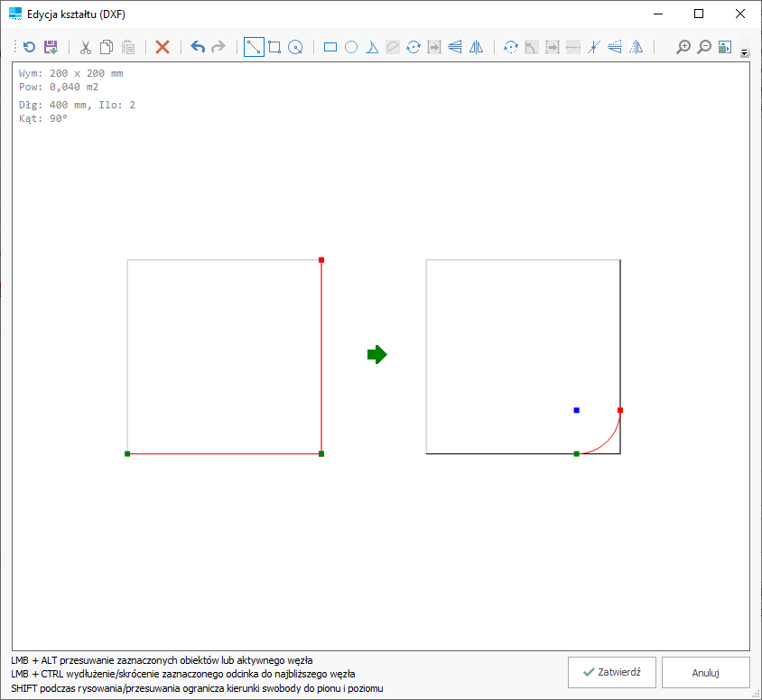
Task: Cut selection with the scissors icon
Action: [x=86, y=47]
